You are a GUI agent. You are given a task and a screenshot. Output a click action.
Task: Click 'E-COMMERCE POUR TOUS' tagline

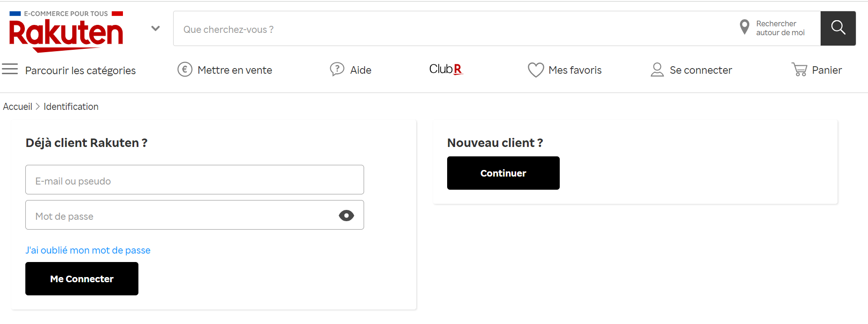pyautogui.click(x=66, y=14)
